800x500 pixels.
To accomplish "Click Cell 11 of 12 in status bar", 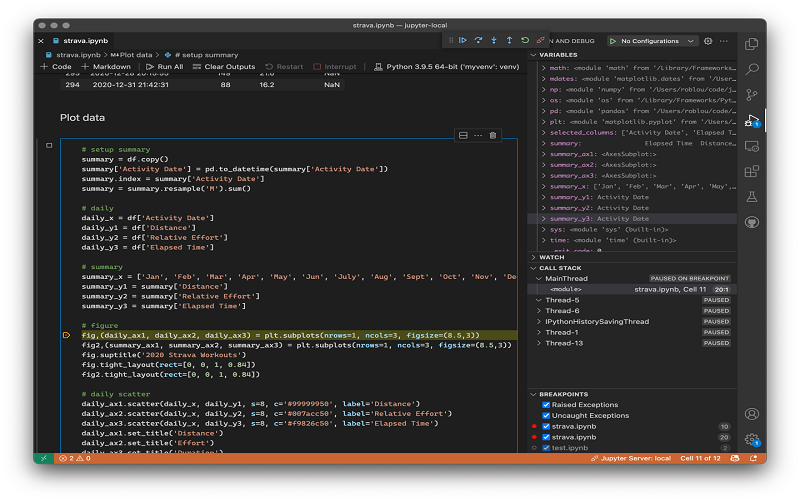I will [x=700, y=458].
